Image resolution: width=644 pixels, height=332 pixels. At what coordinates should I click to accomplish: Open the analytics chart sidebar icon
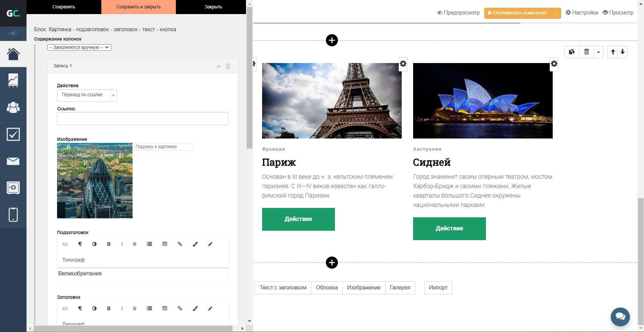(x=13, y=80)
